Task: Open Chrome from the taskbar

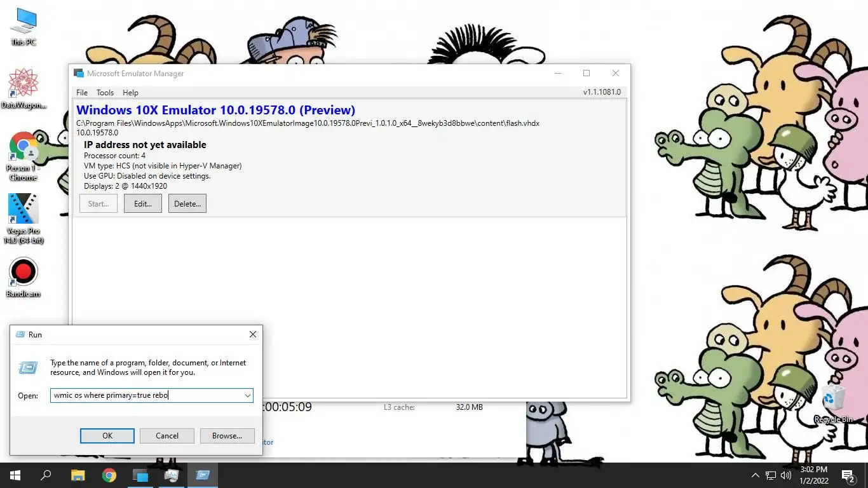Action: [109, 475]
